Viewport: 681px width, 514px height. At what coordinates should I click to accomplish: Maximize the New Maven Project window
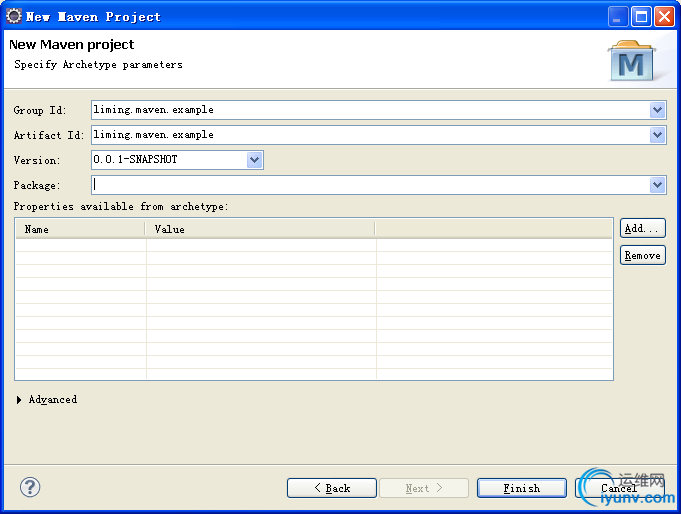(641, 17)
